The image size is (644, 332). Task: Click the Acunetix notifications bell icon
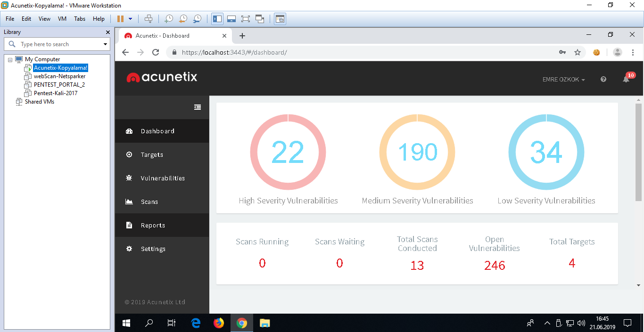(x=626, y=80)
